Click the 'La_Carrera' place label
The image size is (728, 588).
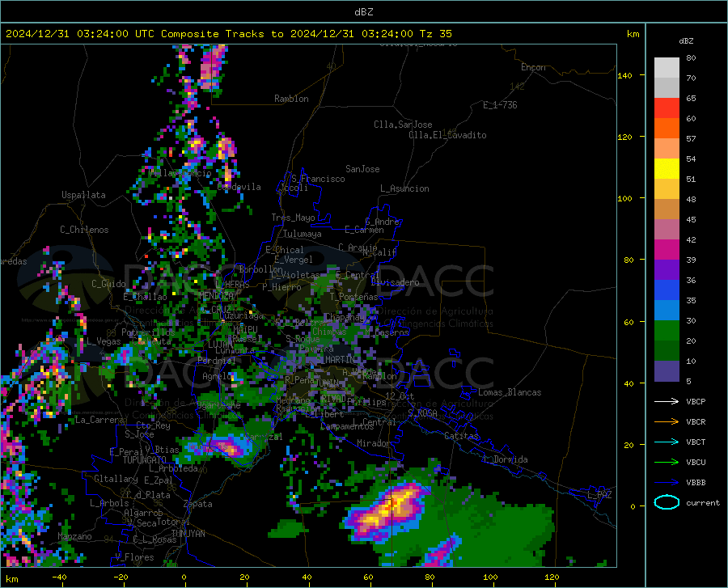99,420
